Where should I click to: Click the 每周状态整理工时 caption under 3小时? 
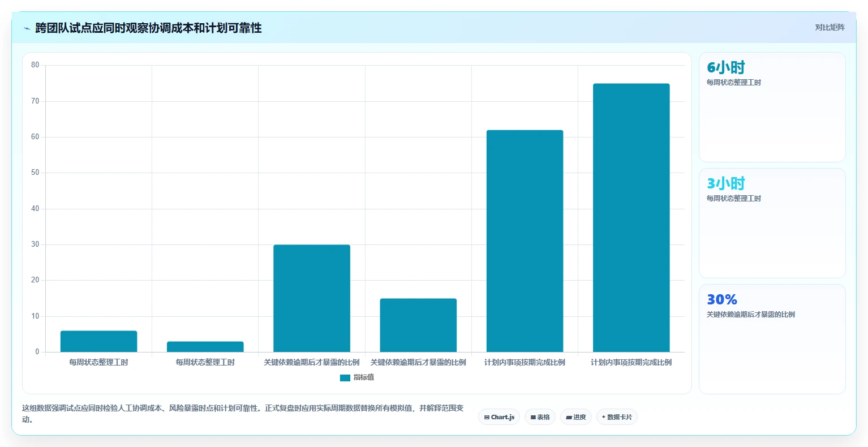734,199
